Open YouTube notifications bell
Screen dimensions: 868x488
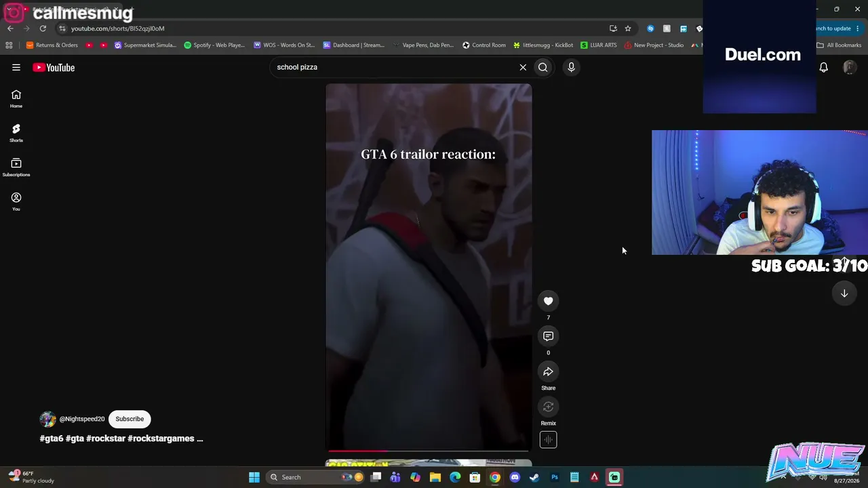[823, 67]
